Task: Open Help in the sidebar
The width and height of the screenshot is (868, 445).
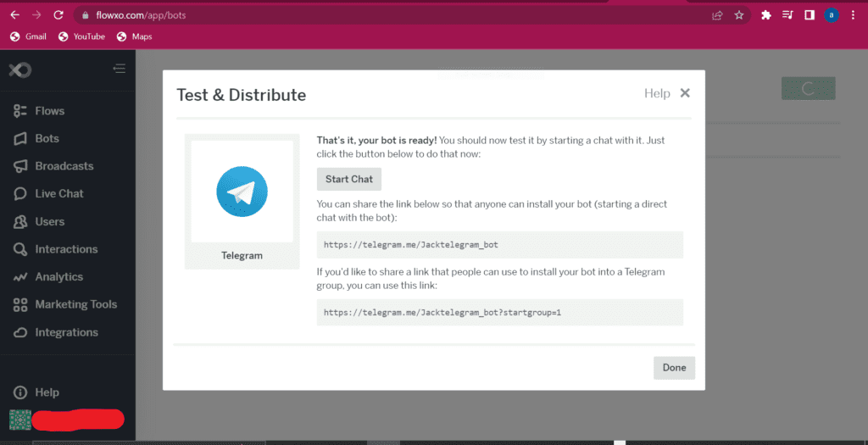Action: pos(36,392)
